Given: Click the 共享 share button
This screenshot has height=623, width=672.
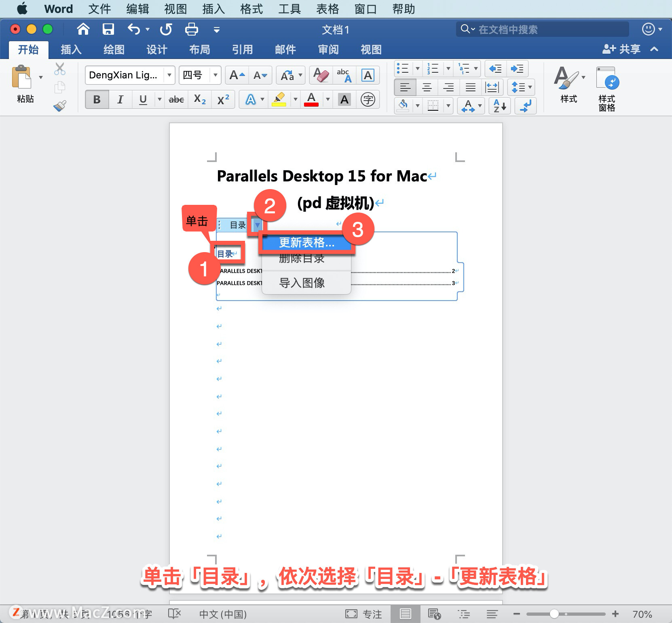Looking at the screenshot, I should pyautogui.click(x=622, y=49).
